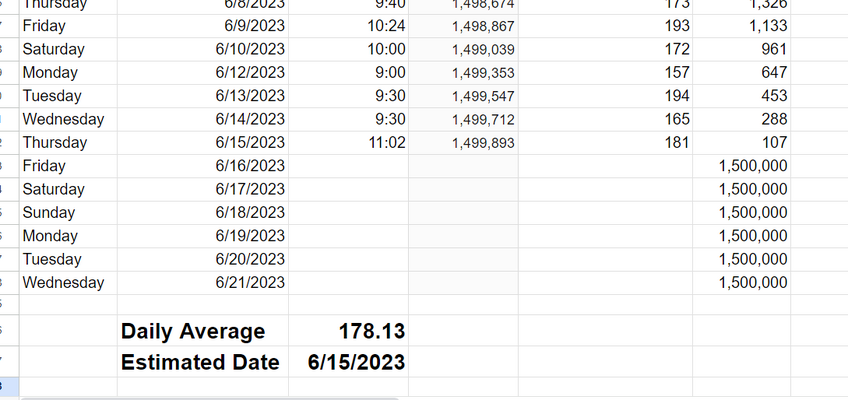
Task: Select the cell showing 1,499,039
Action: point(463,50)
